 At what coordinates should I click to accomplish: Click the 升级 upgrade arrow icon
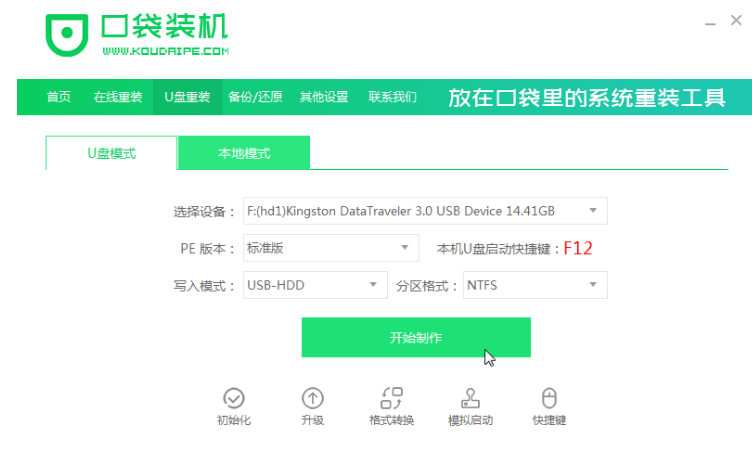point(312,398)
